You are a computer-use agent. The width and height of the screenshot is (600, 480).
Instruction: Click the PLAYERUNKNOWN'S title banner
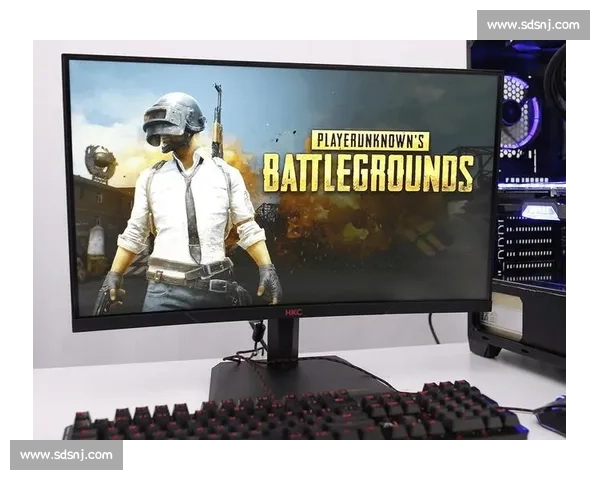pos(369,141)
